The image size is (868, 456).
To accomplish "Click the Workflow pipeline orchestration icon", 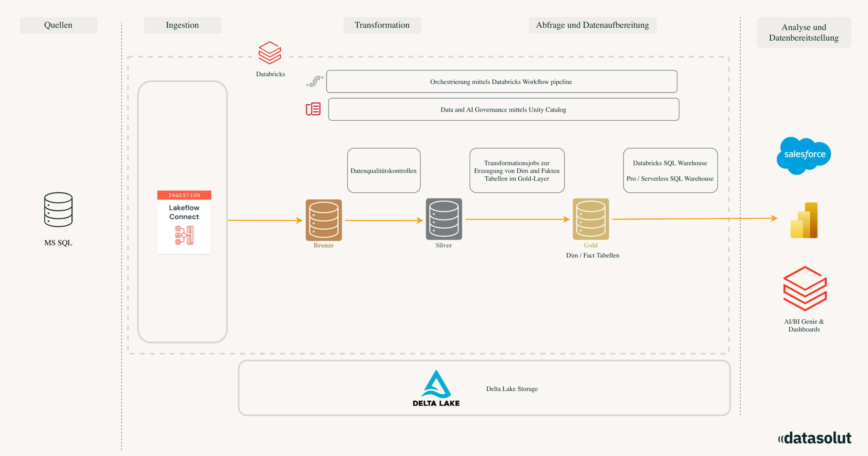I will (315, 81).
